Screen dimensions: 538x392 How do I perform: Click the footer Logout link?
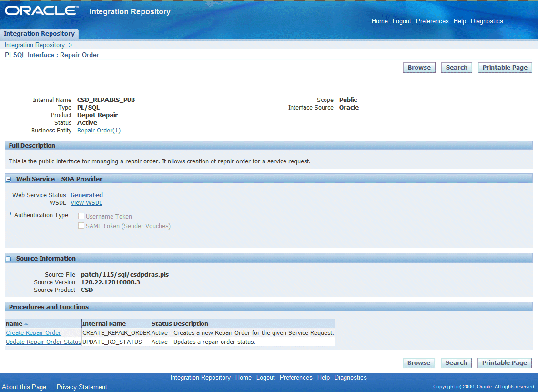tap(265, 378)
